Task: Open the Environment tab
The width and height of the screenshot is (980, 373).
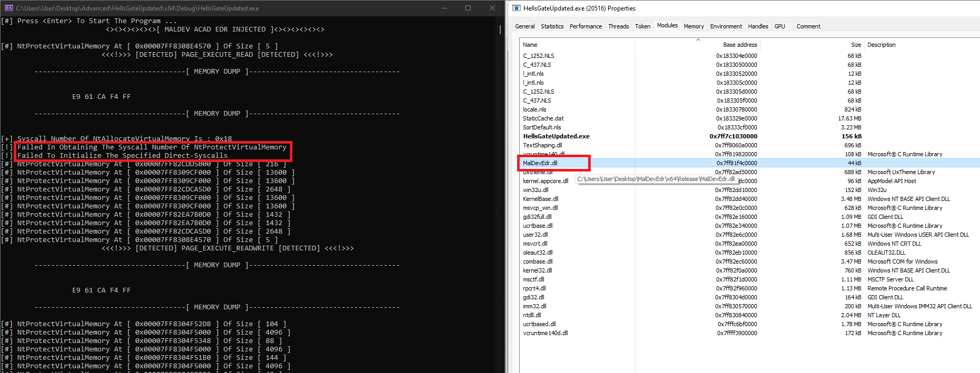Action: point(726,26)
